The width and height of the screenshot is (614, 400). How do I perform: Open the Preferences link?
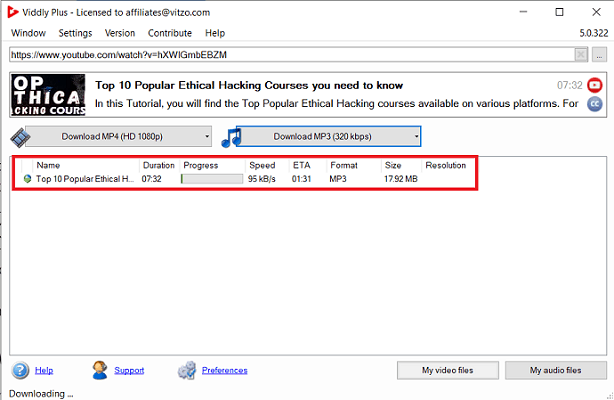click(224, 370)
